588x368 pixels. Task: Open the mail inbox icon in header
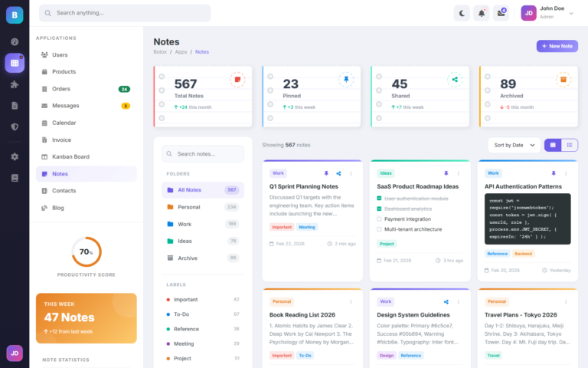pyautogui.click(x=501, y=12)
